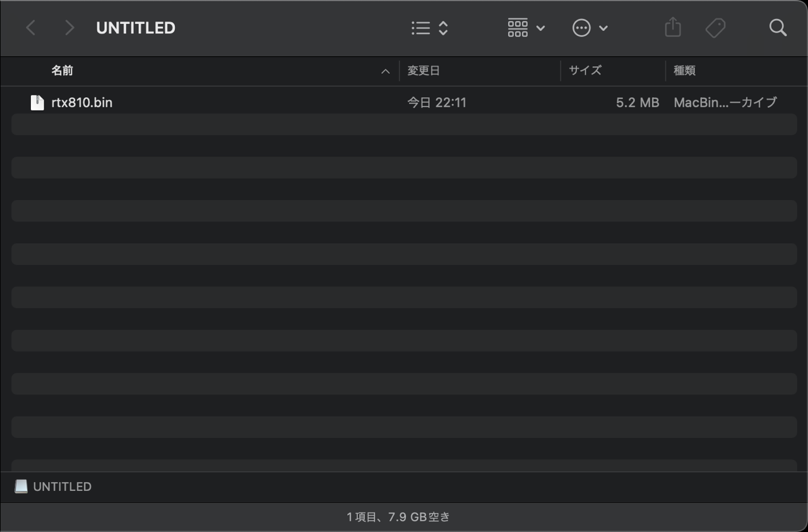Open search with the magnifier icon

pos(778,28)
